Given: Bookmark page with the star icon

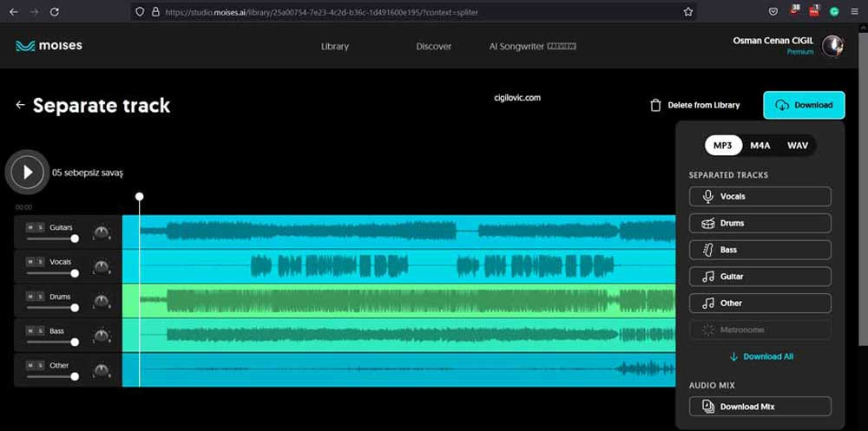Looking at the screenshot, I should 688,12.
